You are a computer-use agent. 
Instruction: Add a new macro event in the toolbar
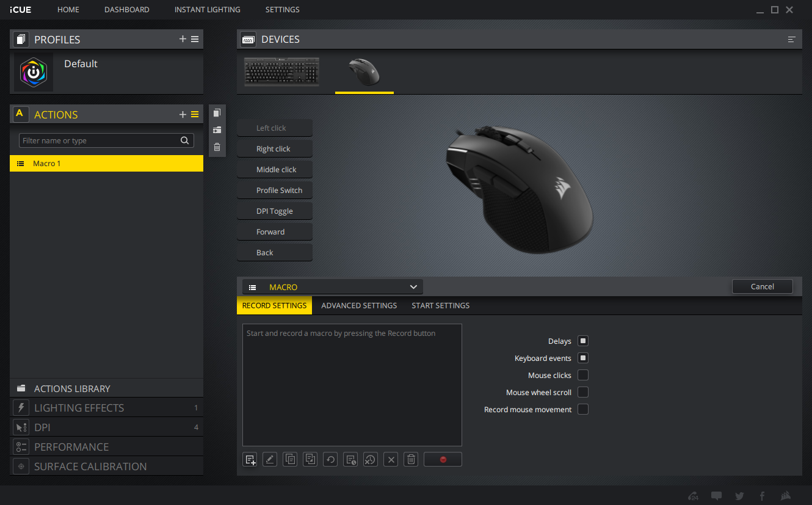(x=250, y=460)
